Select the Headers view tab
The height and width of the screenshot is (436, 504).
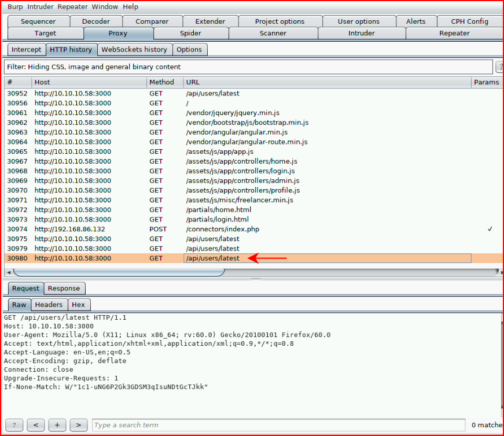[49, 305]
